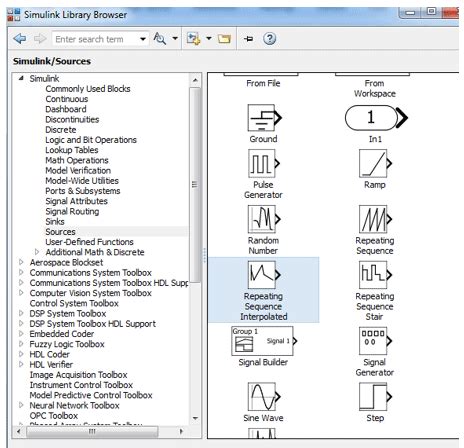Select the Ground block icon

[264, 118]
